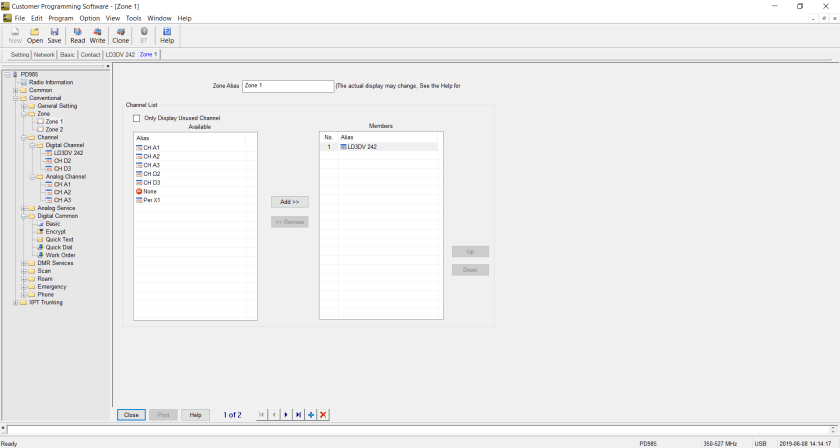The width and height of the screenshot is (840, 448).
Task: Select Zone 2 in the tree
Action: pos(54,129)
